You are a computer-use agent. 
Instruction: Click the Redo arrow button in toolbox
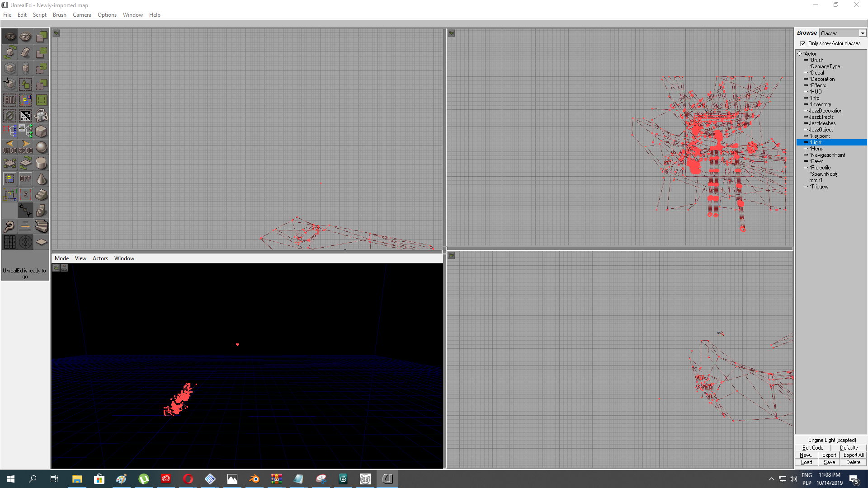(25, 147)
